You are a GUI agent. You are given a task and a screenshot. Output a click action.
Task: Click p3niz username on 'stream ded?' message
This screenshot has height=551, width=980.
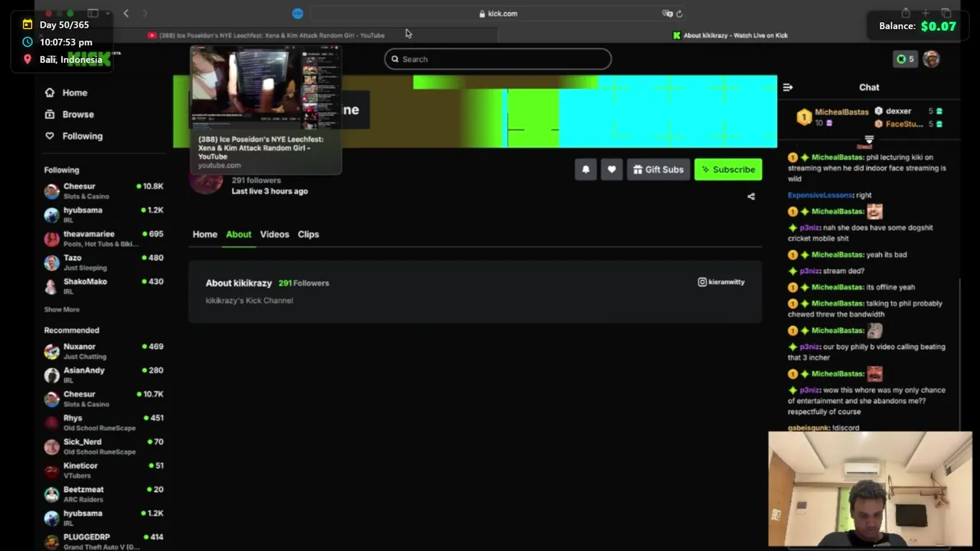[x=810, y=271]
